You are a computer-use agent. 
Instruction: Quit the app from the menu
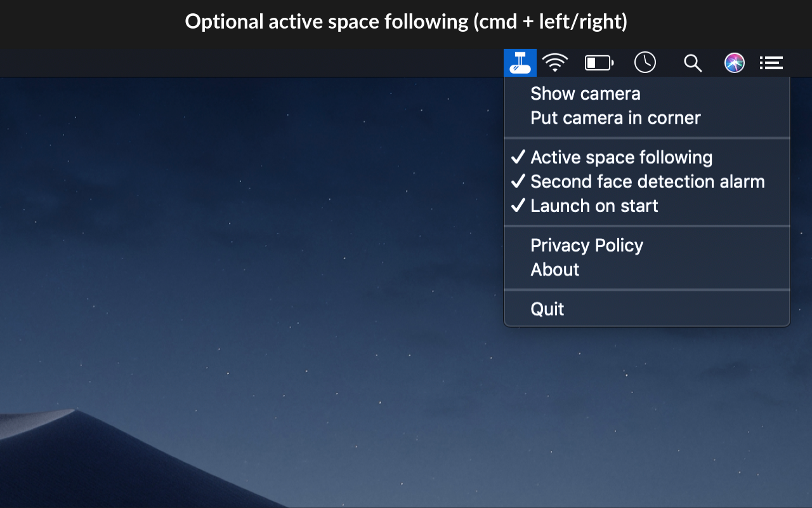pos(547,309)
